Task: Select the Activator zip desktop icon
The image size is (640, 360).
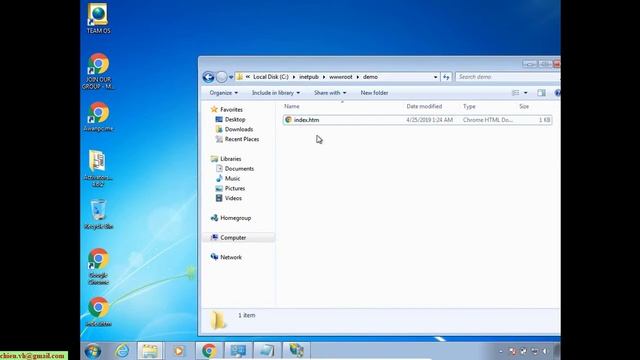Action: point(98,169)
